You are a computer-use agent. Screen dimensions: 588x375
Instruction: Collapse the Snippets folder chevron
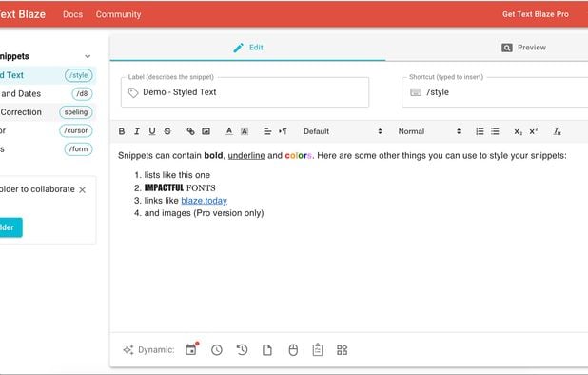[88, 56]
